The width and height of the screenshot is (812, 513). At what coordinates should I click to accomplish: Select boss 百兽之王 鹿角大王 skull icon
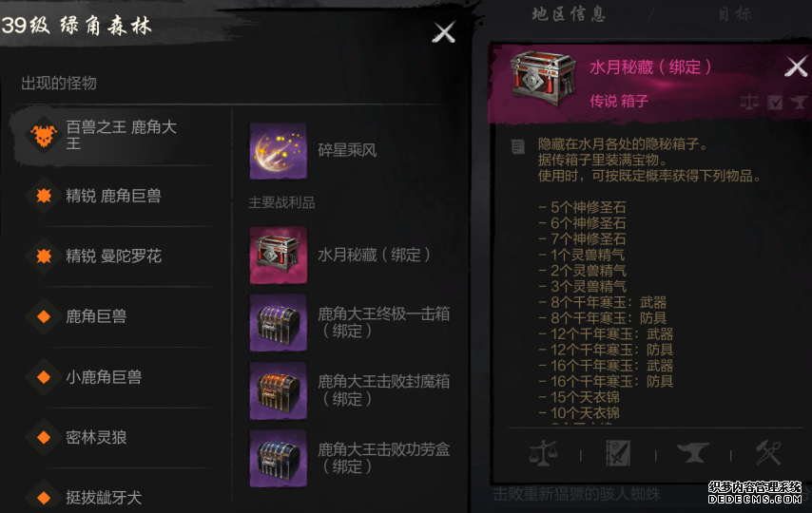tap(44, 136)
